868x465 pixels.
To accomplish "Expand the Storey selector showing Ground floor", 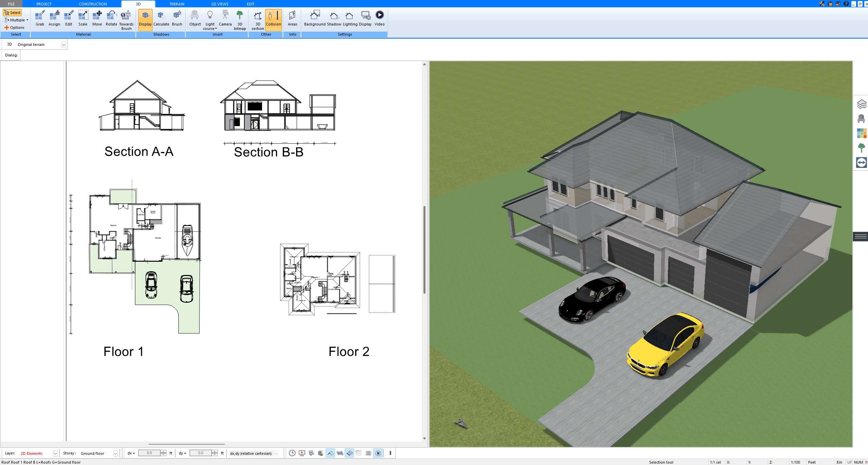I will coord(115,453).
